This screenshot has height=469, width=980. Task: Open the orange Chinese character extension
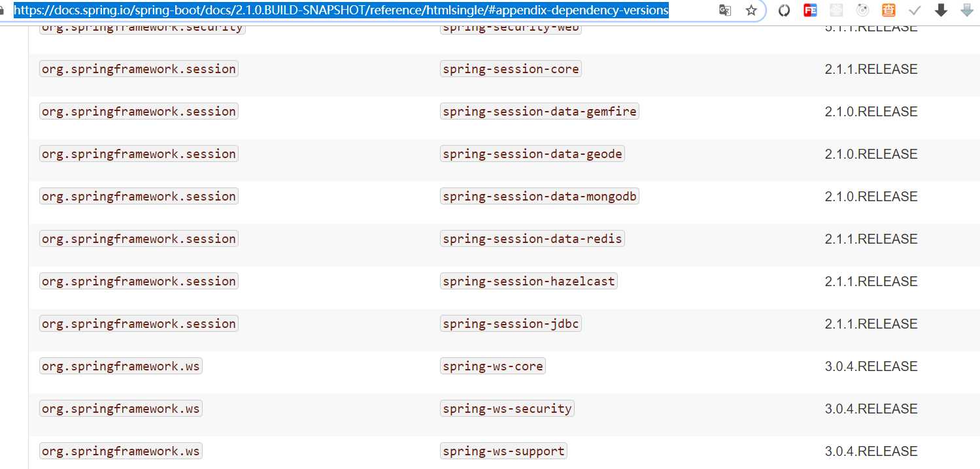tap(888, 10)
